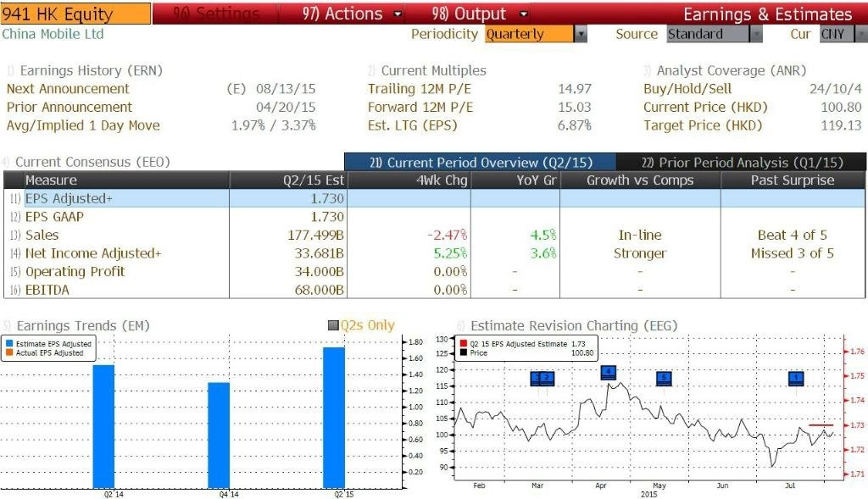Click the revision marker numbered 2 in March
Viewport: 868px width, 499px height.
[x=547, y=379]
